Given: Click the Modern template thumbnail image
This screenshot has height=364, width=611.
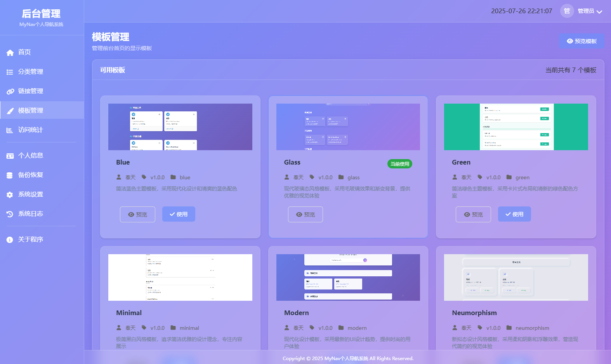Looking at the screenshot, I should point(348,277).
